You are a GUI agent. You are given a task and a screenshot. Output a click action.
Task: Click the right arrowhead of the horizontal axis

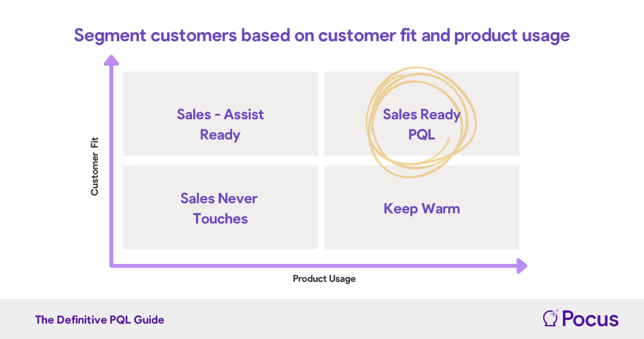tap(522, 266)
